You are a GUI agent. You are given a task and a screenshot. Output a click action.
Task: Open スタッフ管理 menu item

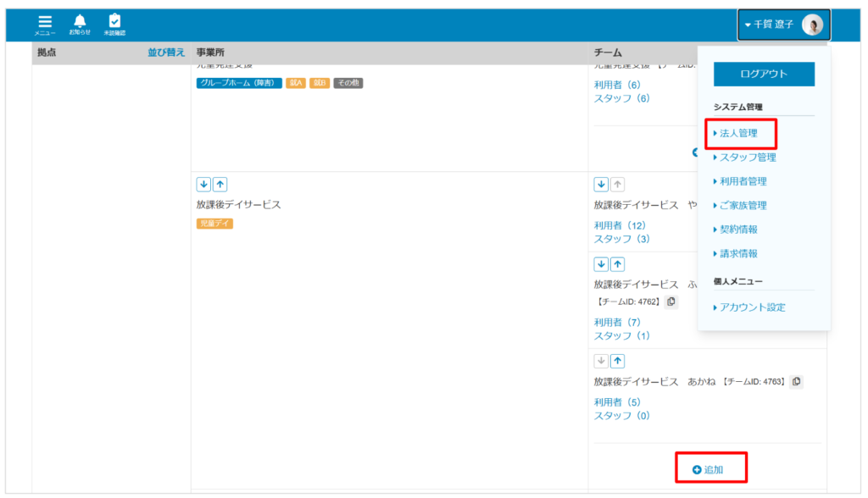click(748, 158)
